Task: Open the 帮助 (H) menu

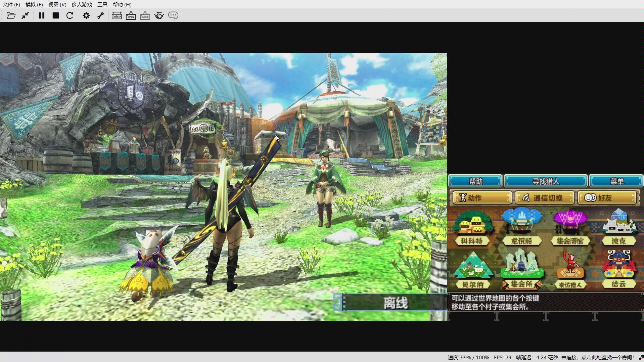Action: [x=122, y=4]
